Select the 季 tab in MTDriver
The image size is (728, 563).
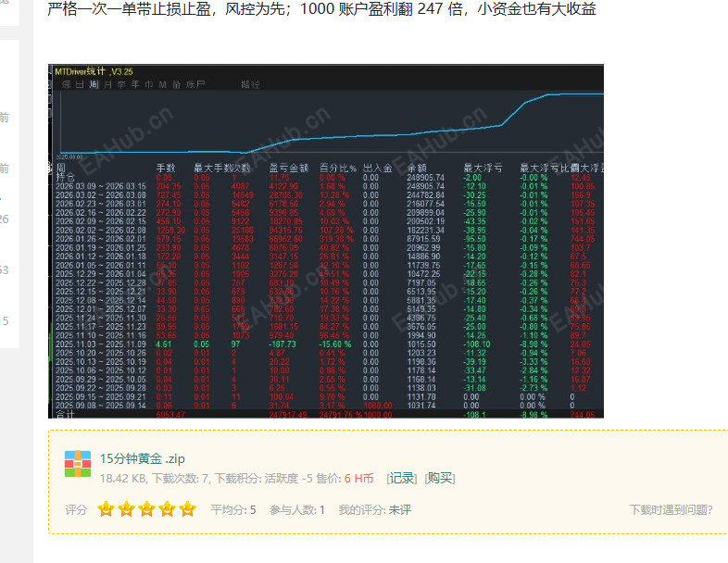tap(121, 84)
